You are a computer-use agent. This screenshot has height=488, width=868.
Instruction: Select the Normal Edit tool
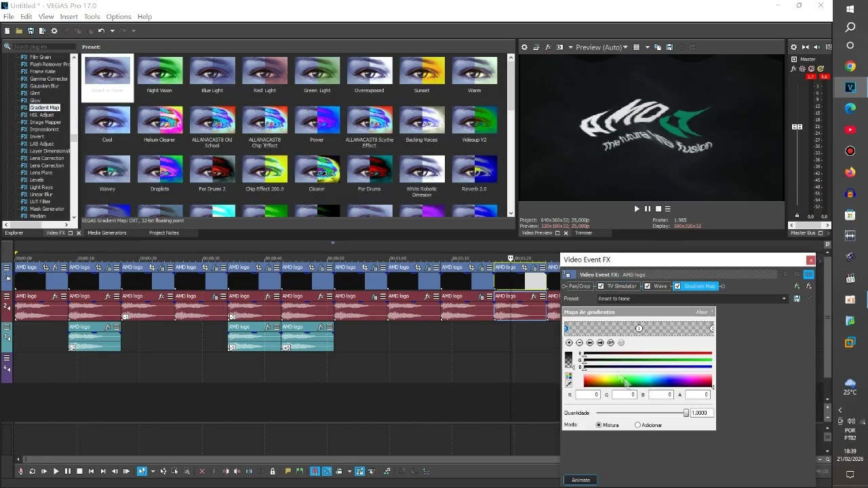142,471
